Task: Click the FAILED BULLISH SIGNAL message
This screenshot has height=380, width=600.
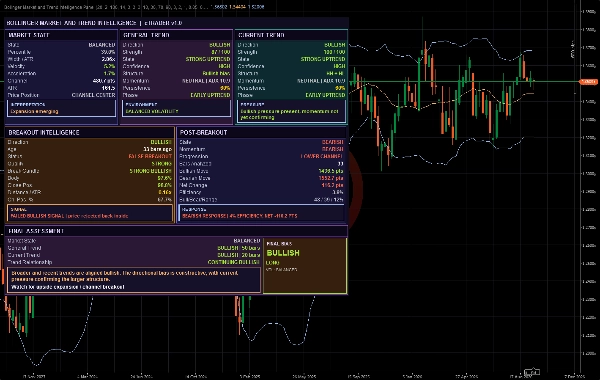Action: click(69, 216)
